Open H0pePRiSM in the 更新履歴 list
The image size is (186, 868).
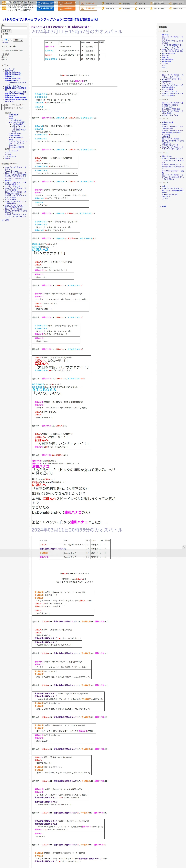166,81
